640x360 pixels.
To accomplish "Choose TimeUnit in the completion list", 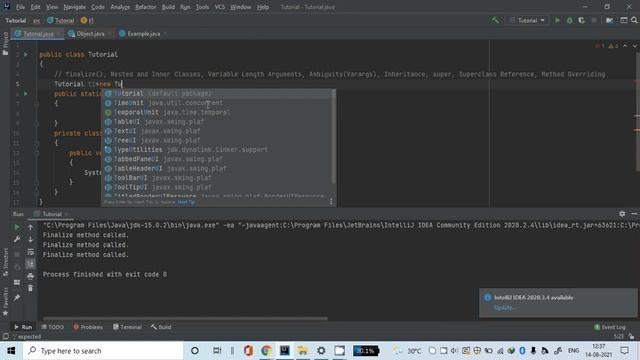I will [x=218, y=103].
